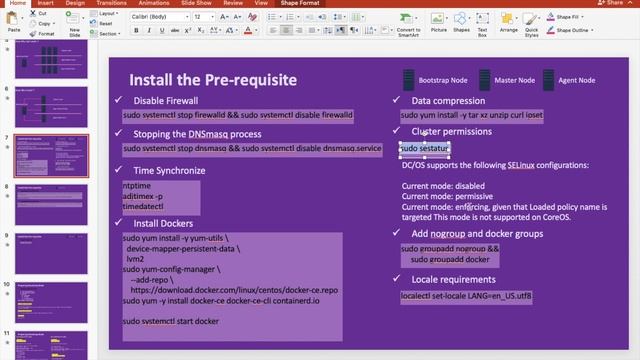
Task: Open the Shapes gallery
Action: coord(460,19)
